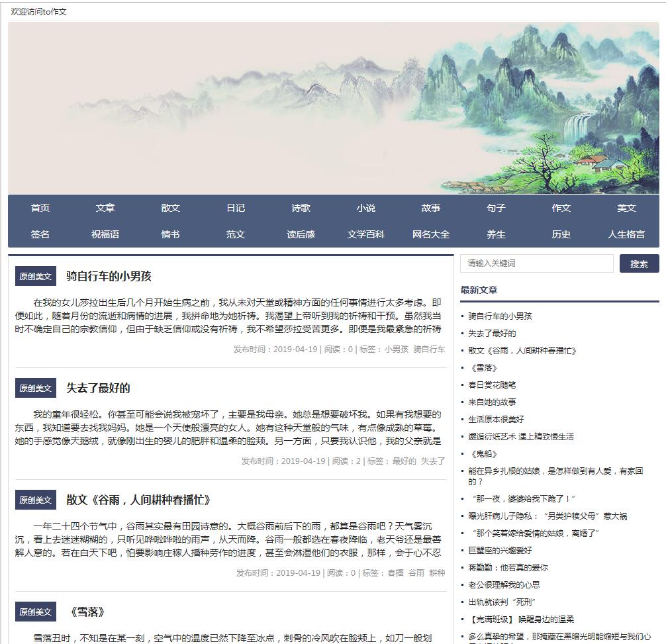The height and width of the screenshot is (644, 666).
Task: Open sidebar link 能在异乡扎根的姑娘
Action: [555, 476]
